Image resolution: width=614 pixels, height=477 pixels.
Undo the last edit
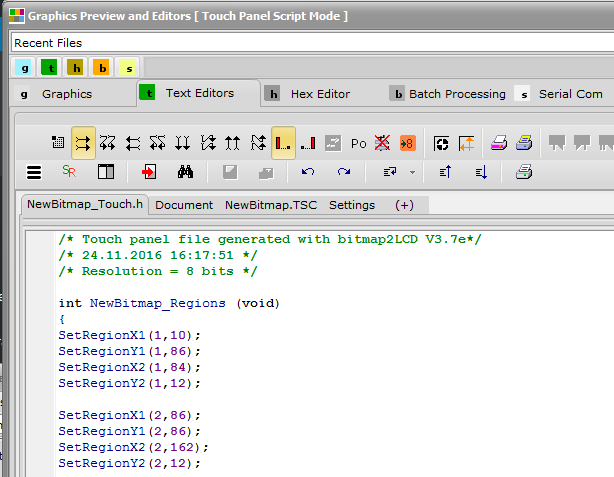pos(308,172)
